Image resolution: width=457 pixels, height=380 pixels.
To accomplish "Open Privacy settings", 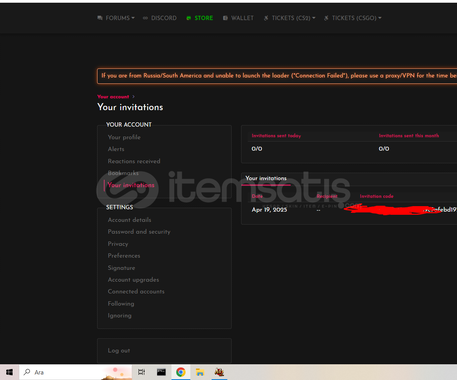I will coord(118,244).
